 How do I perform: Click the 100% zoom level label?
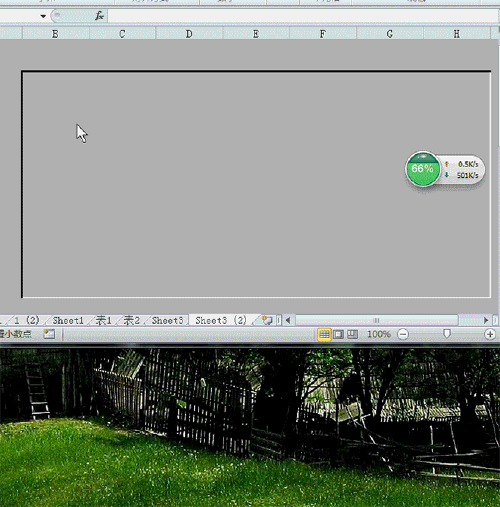[x=379, y=334]
